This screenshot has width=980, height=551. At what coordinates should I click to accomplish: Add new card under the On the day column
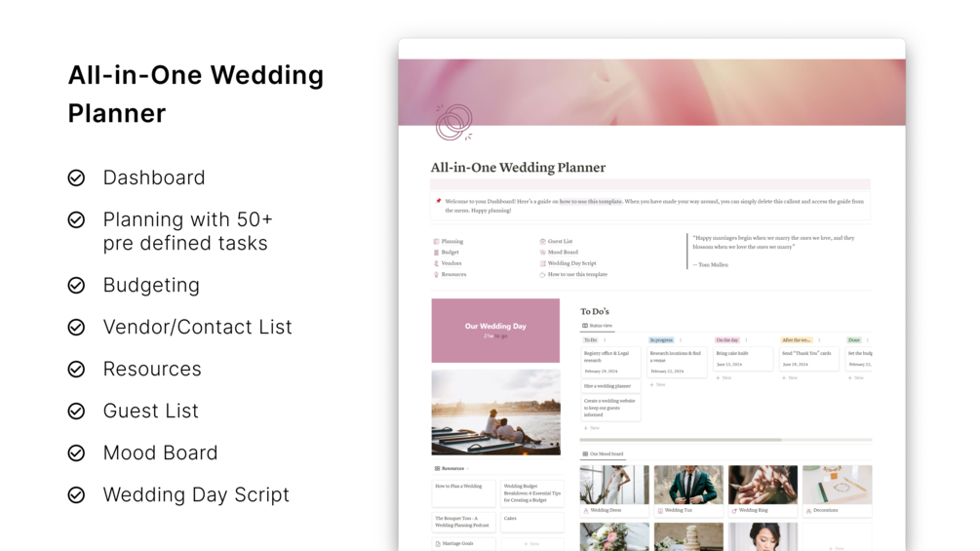[724, 378]
